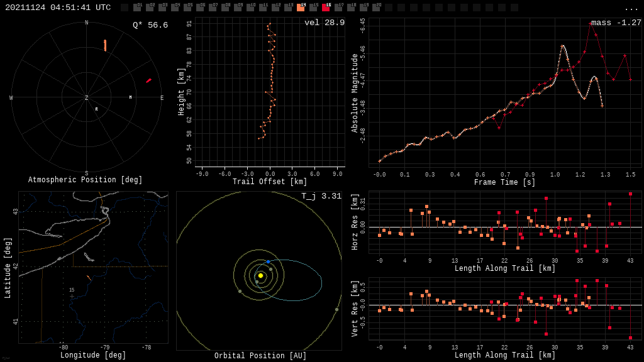Select station indicator 10

[x=250, y=7]
